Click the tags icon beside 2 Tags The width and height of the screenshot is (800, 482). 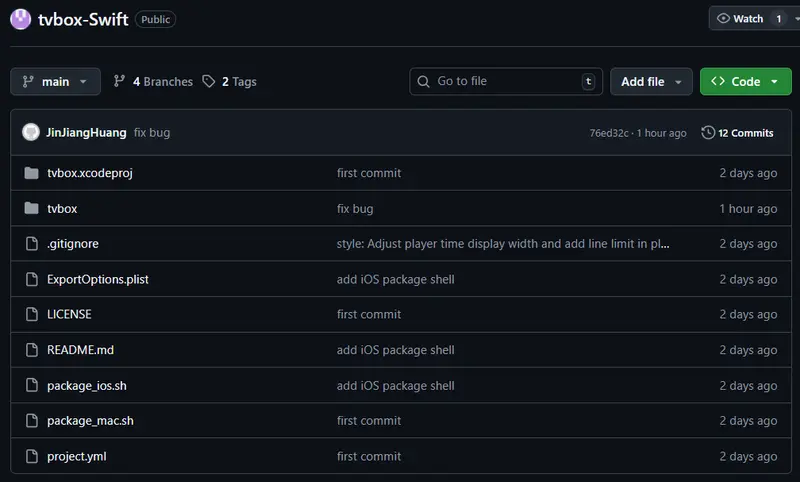click(x=209, y=82)
